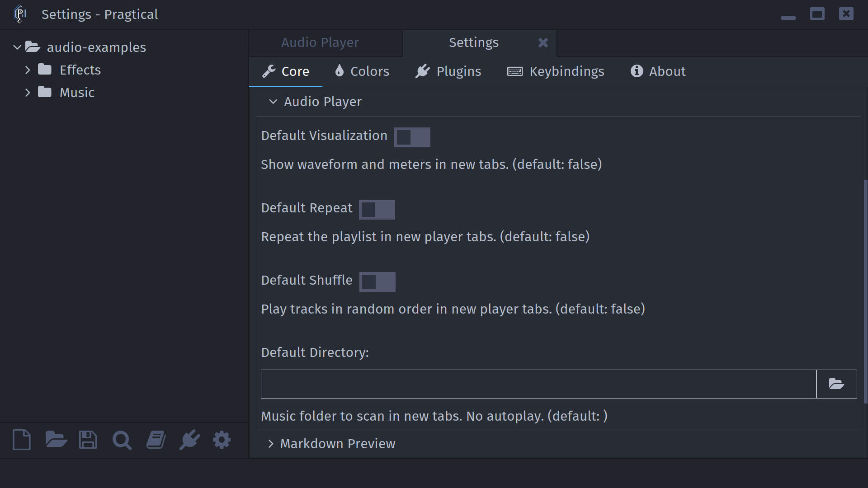Open the Core settings tab
Viewport: 868px width, 488px height.
click(286, 71)
